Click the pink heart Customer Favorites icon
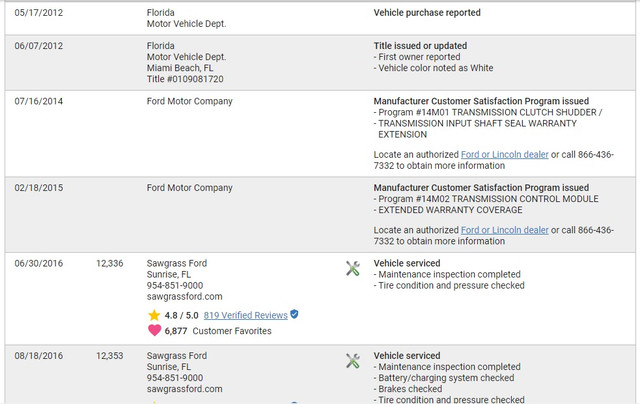Image resolution: width=640 pixels, height=404 pixels. pos(154,330)
